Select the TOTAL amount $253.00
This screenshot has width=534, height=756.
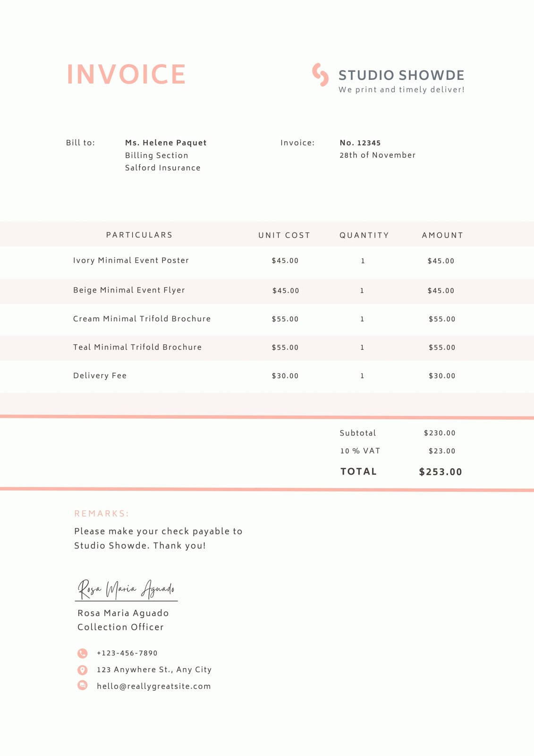441,472
